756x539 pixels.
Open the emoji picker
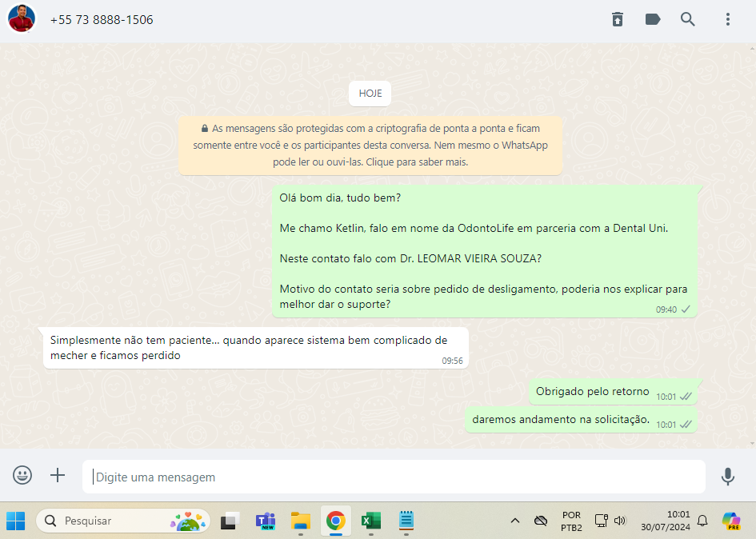coord(22,476)
